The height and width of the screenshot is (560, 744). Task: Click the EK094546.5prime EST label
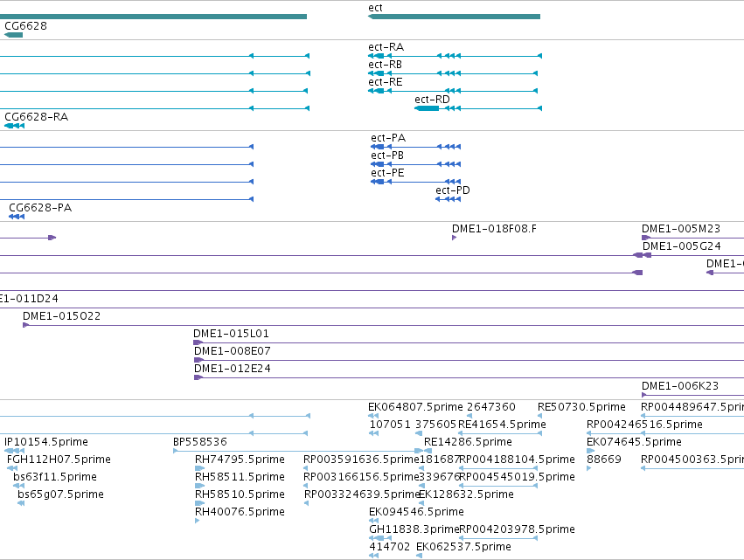[x=416, y=512]
